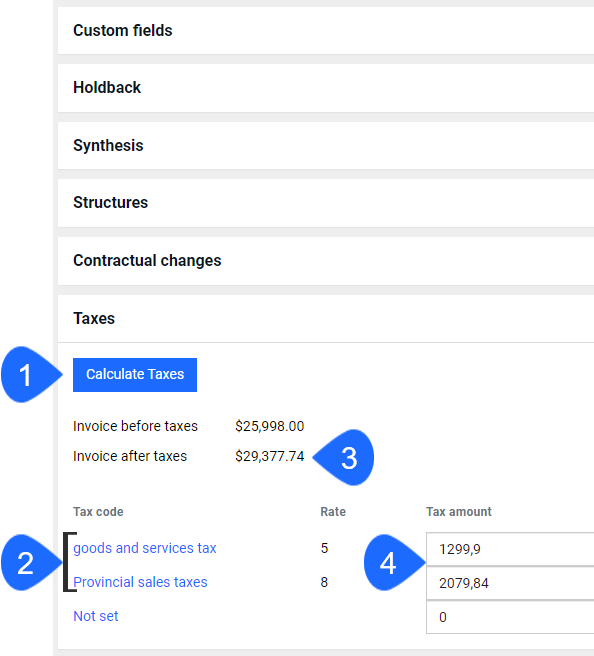The height and width of the screenshot is (656, 594).
Task: Focus the 2079,84 tax amount field
Action: (x=510, y=583)
